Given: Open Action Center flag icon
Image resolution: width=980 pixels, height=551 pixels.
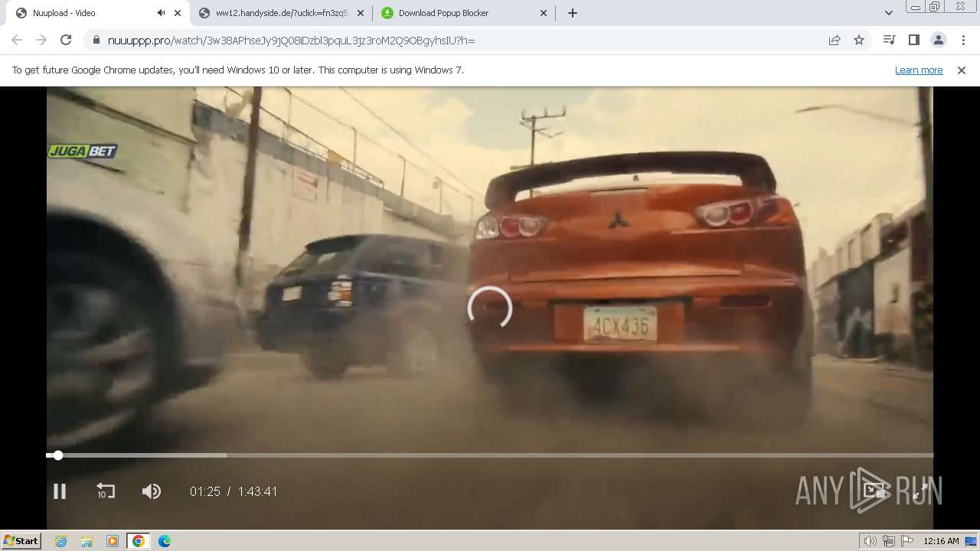Looking at the screenshot, I should point(907,541).
